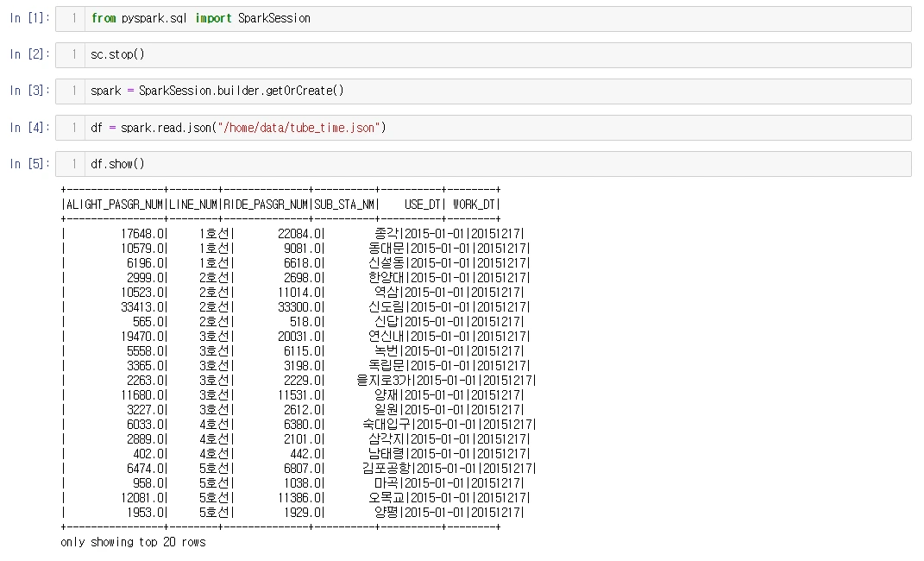Click station name 독립문 in output
The image size is (924, 561).
(x=387, y=366)
